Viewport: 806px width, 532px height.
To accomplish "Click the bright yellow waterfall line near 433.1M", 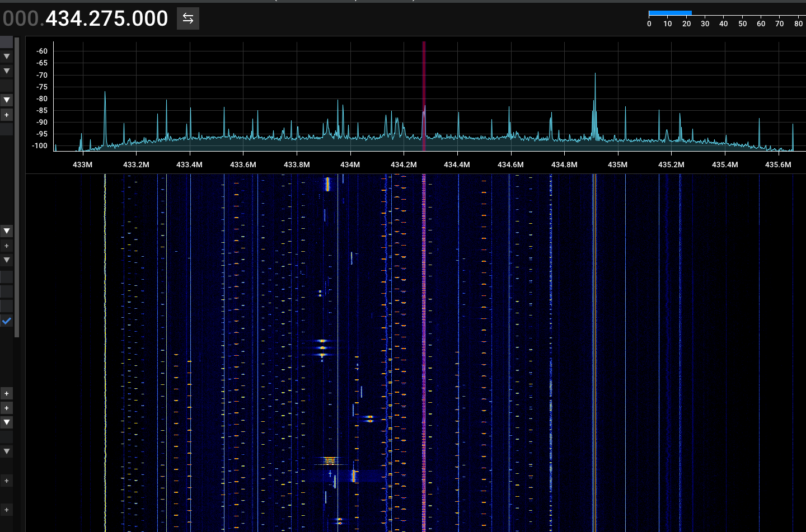I will click(x=105, y=352).
